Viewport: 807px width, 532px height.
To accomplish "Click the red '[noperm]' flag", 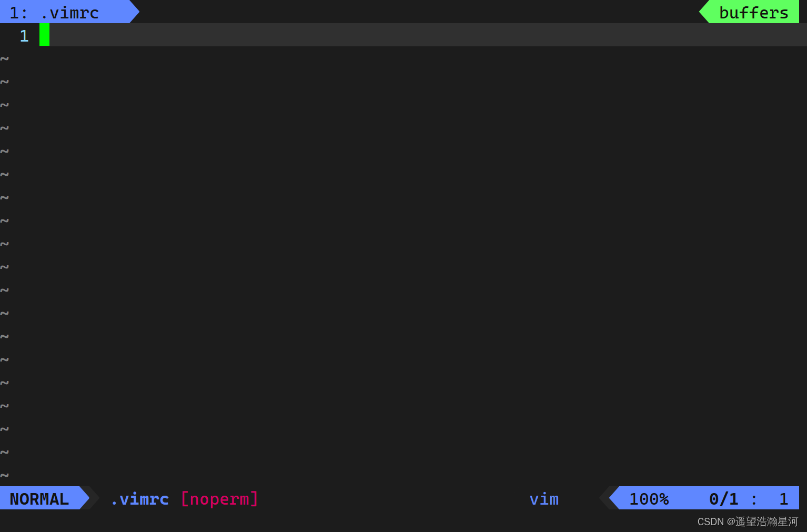I will pyautogui.click(x=219, y=498).
